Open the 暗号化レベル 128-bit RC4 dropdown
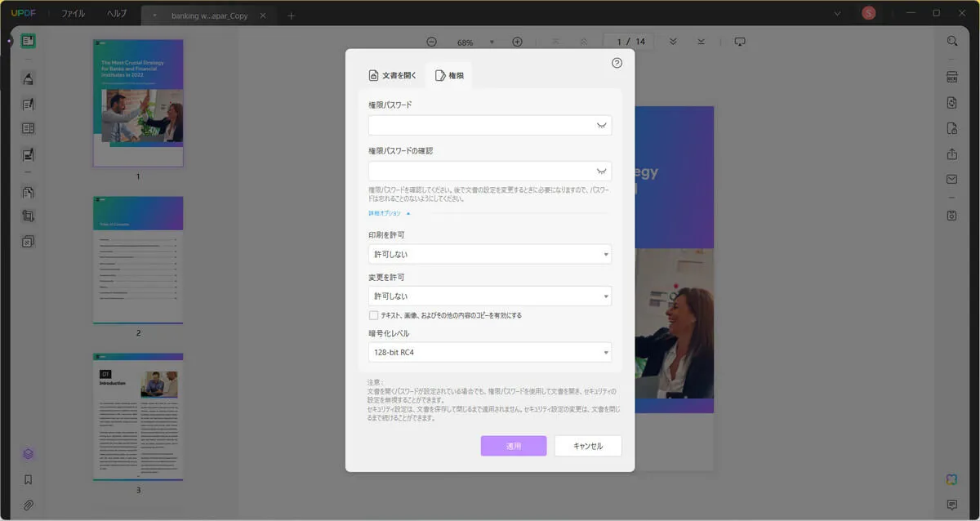The image size is (980, 521). tap(490, 352)
